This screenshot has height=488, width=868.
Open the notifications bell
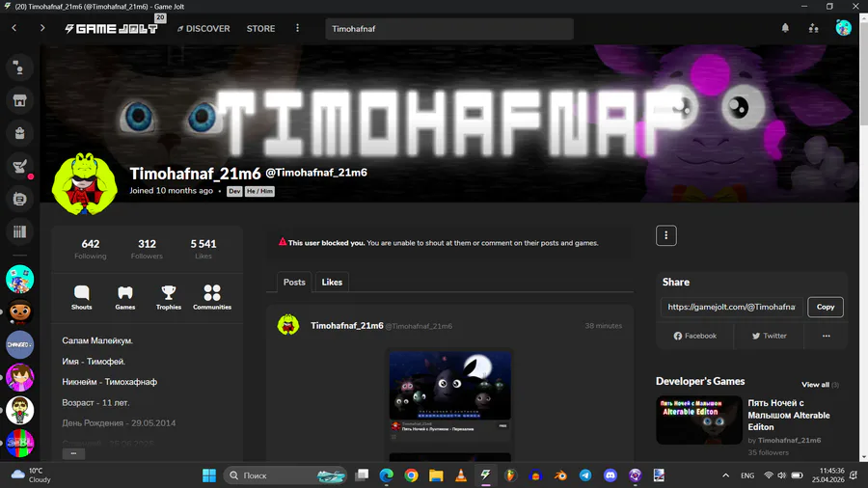pyautogui.click(x=785, y=28)
